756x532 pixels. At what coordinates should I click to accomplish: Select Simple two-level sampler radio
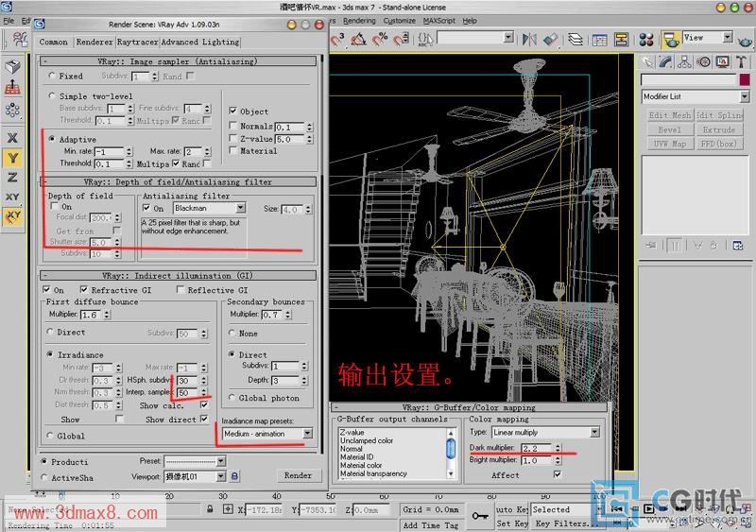point(52,96)
